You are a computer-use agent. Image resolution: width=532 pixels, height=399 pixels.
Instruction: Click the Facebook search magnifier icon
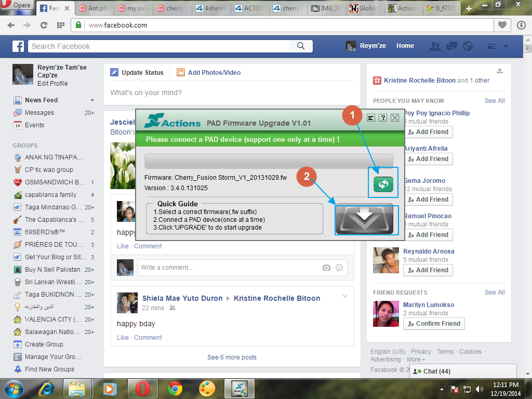(301, 46)
